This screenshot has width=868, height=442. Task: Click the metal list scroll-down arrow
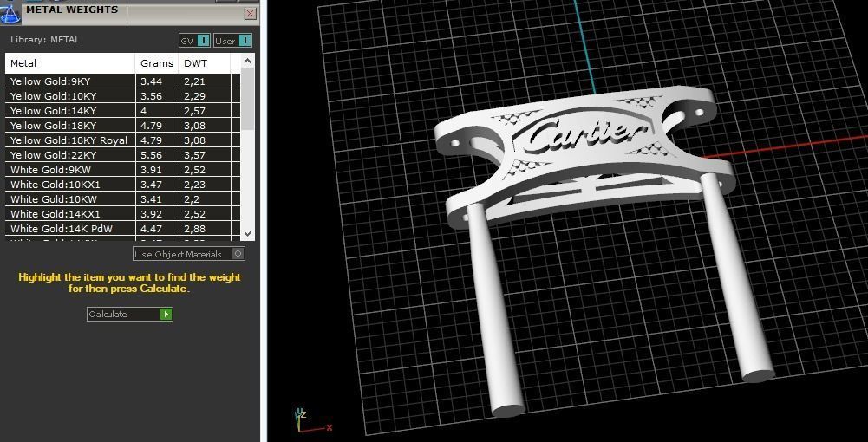coord(247,233)
